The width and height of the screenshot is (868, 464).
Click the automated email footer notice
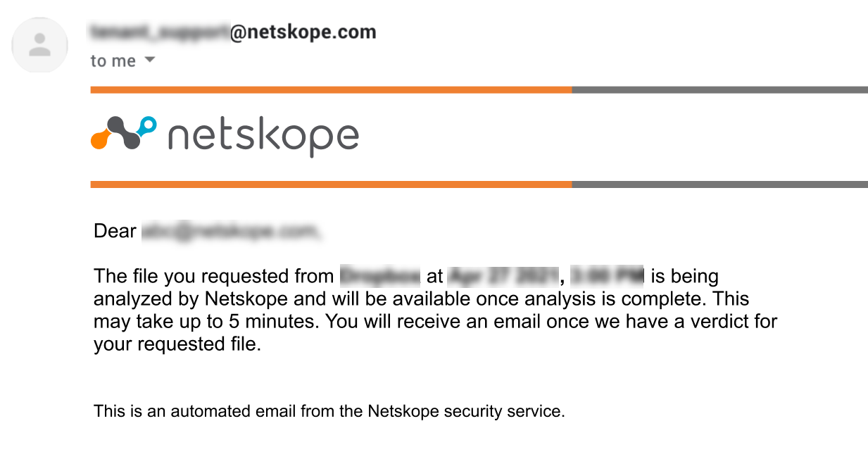[329, 411]
